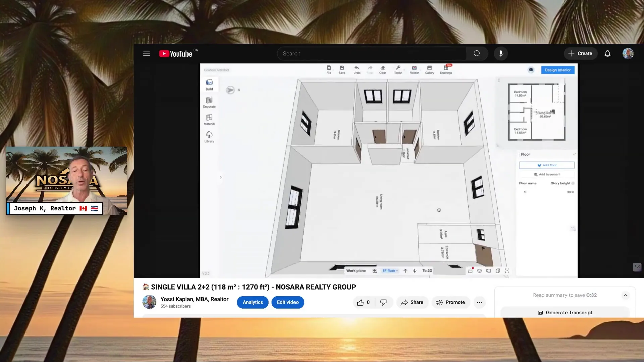
Task: Expand the Floor panel corner icon
Action: tap(574, 154)
